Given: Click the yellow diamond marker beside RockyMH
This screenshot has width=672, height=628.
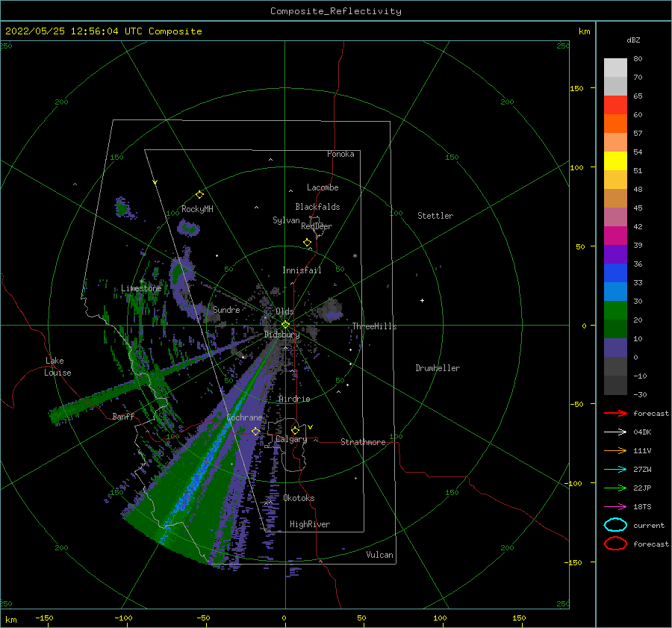Looking at the screenshot, I should pos(199,195).
